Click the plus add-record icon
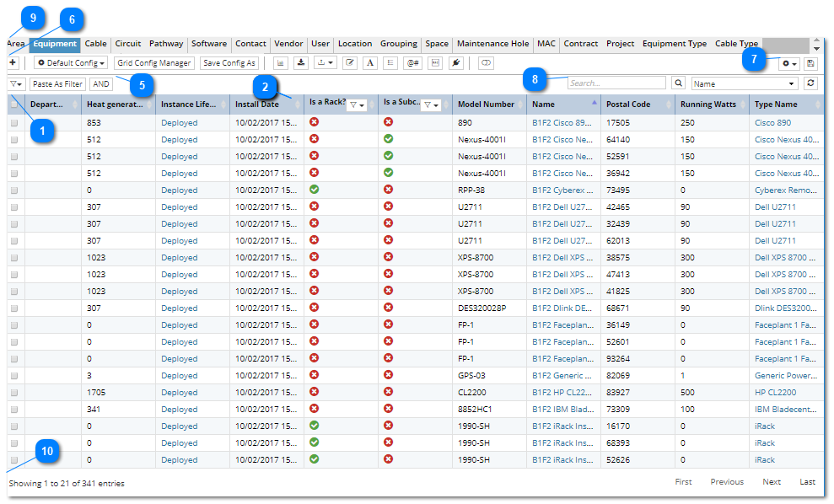Screen dimensions: 834x504 tap(13, 62)
